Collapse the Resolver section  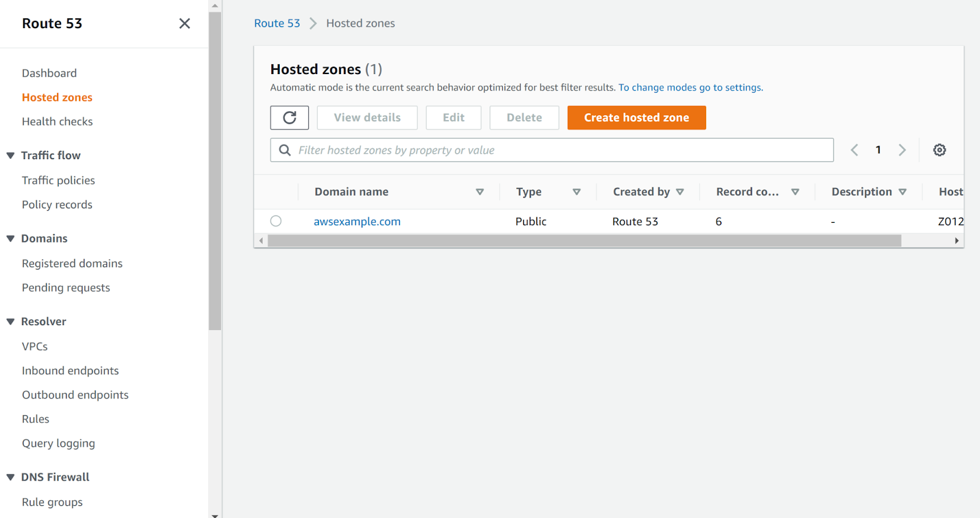pos(10,321)
